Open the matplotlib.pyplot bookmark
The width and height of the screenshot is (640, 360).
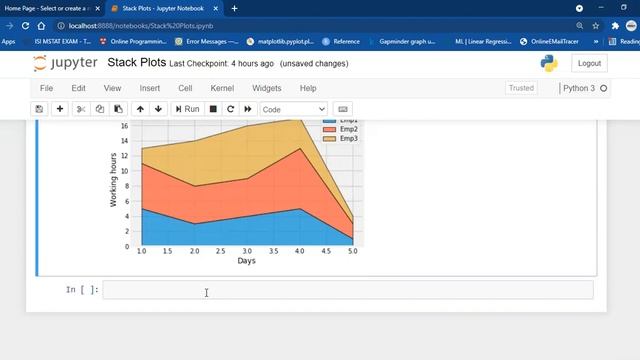pyautogui.click(x=281, y=41)
